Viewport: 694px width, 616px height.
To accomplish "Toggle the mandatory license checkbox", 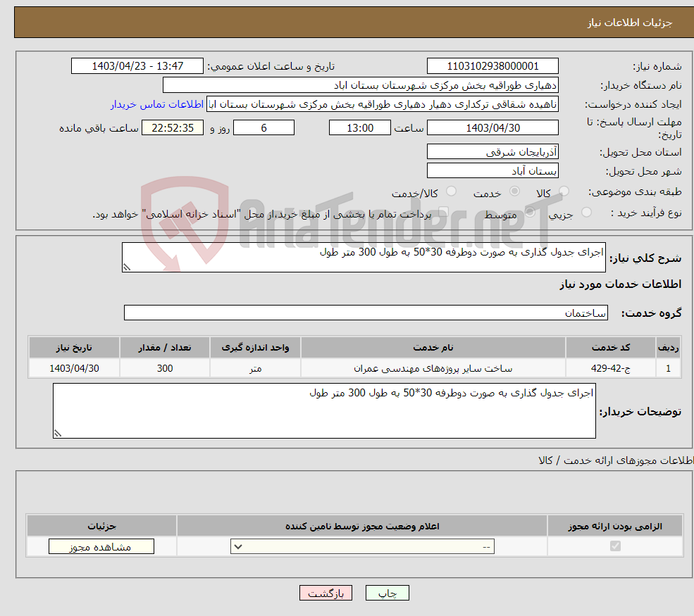I will tap(615, 546).
